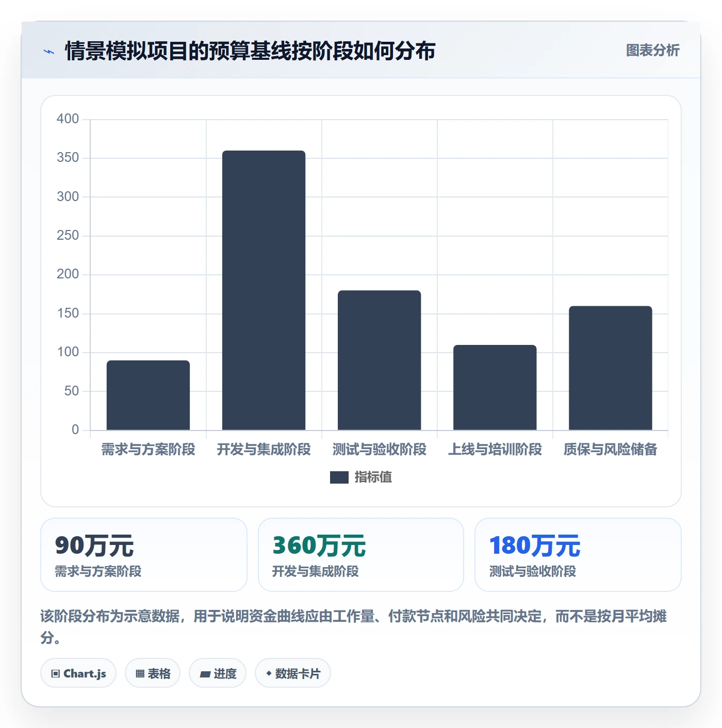Click the y-axis value 100
The image size is (722, 728).
(x=68, y=352)
